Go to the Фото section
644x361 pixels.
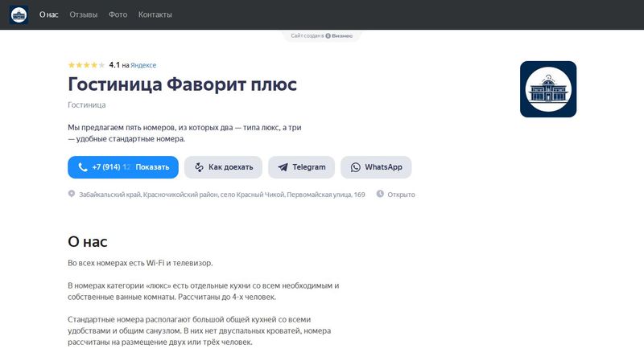pyautogui.click(x=118, y=15)
